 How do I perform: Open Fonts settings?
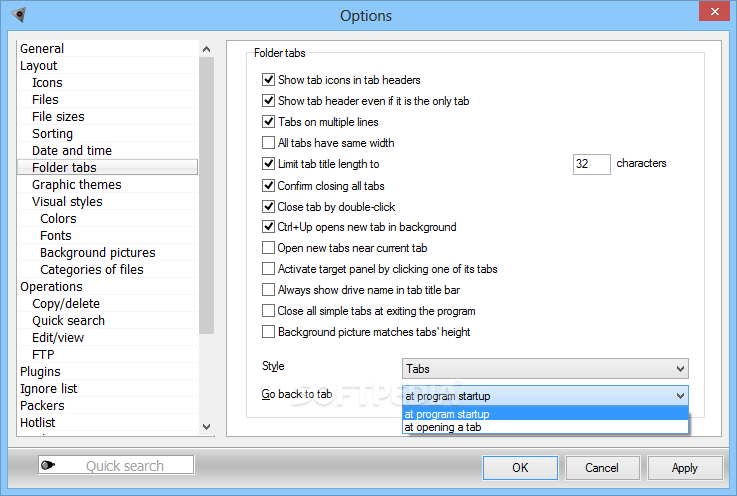[x=108, y=236]
